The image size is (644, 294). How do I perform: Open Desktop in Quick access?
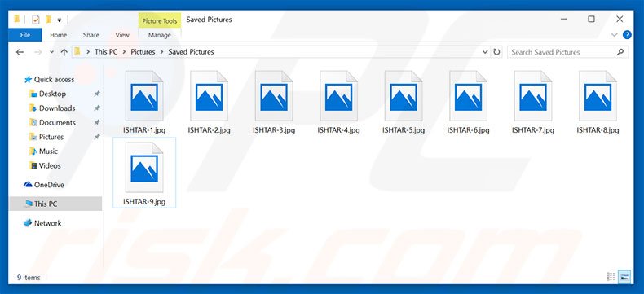click(x=52, y=94)
